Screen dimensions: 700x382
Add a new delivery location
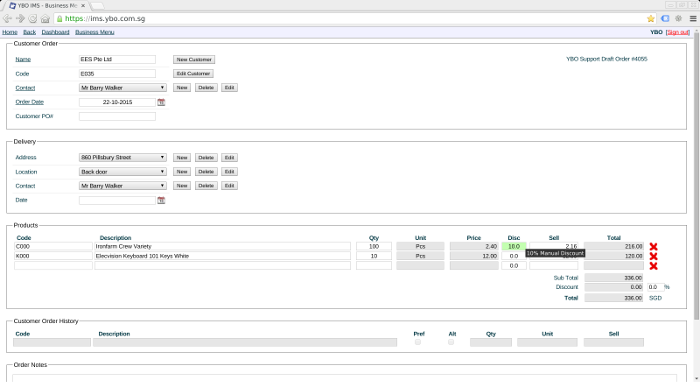tap(182, 172)
